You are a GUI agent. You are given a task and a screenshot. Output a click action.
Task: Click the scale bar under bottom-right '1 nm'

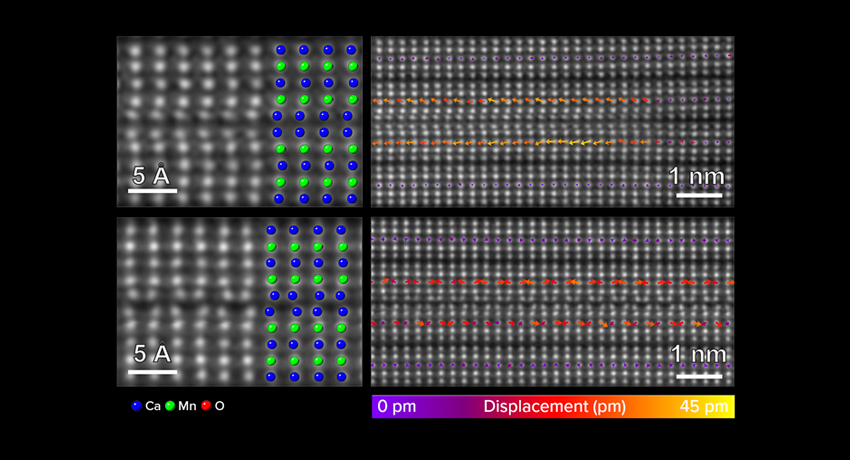point(699,375)
